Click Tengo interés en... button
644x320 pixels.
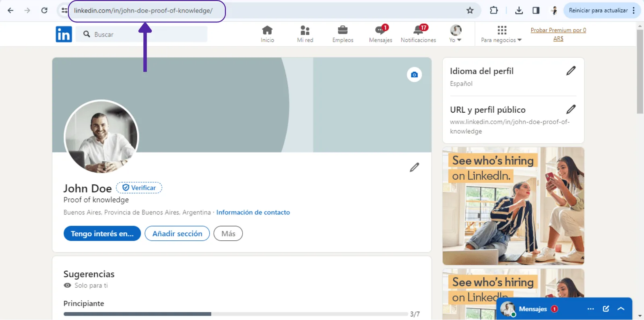pyautogui.click(x=102, y=233)
